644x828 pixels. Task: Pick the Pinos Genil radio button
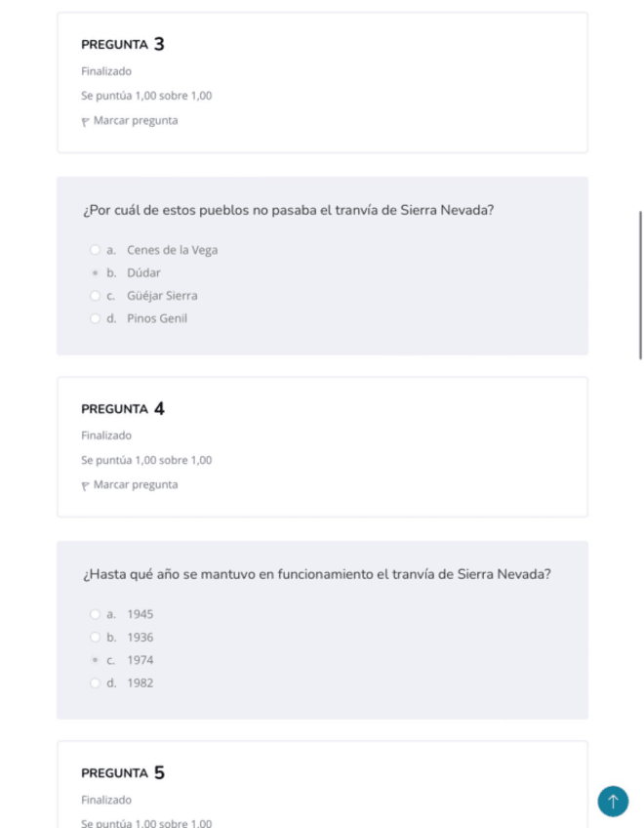pos(95,318)
